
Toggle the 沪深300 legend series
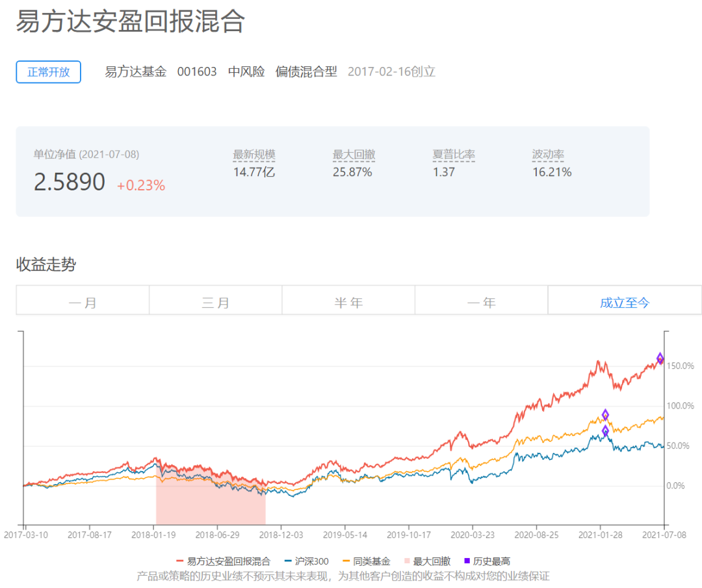(x=306, y=561)
